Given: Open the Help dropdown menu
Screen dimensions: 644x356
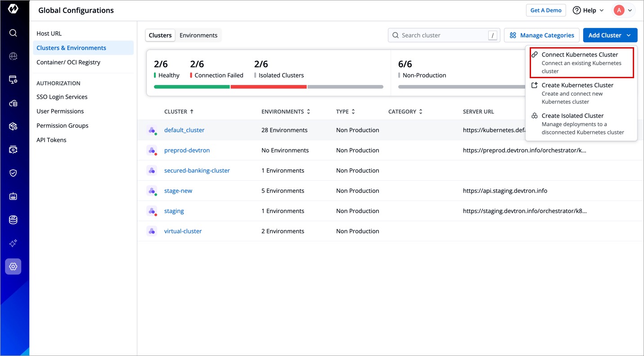Looking at the screenshot, I should [x=588, y=10].
